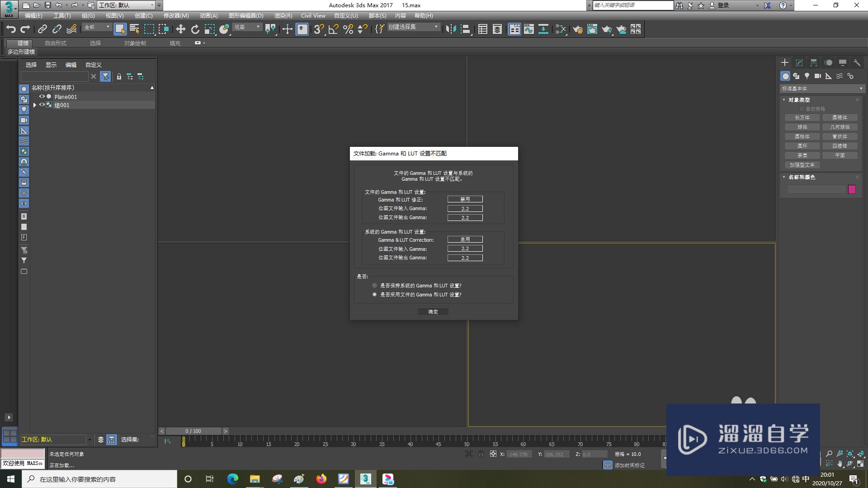Viewport: 868px width, 488px height.
Task: Click the scene explorer lock icon
Action: [119, 76]
